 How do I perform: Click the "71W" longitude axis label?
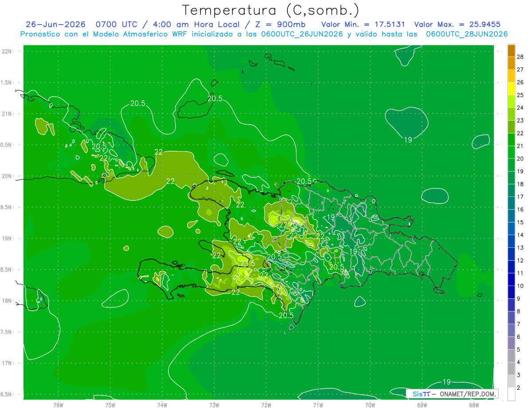(318, 405)
